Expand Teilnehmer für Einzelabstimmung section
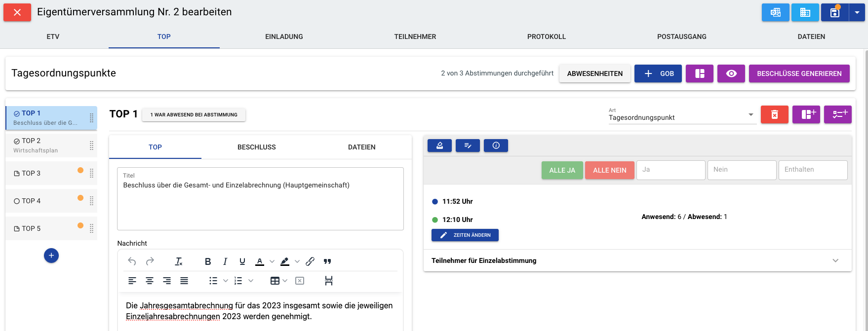This screenshot has width=868, height=331. coord(637,260)
